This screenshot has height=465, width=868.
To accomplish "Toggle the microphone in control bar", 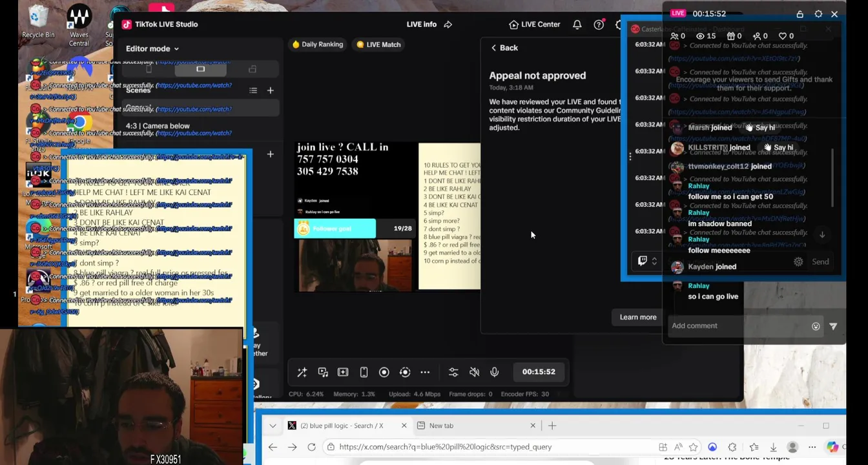I will click(494, 372).
